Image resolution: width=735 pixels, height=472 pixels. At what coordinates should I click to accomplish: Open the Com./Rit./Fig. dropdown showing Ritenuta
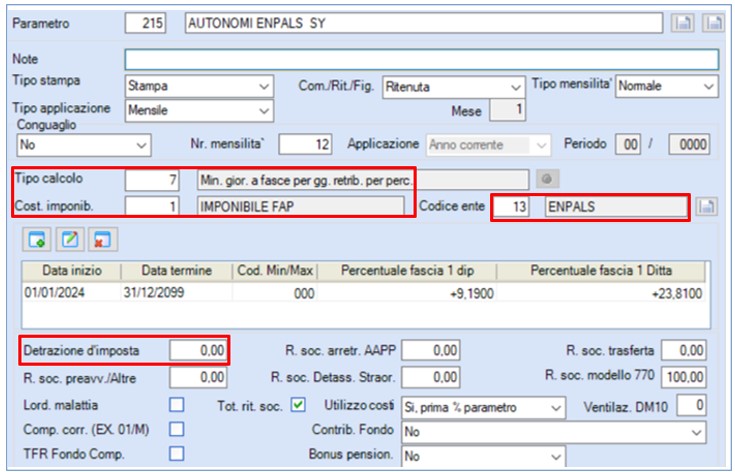[454, 87]
